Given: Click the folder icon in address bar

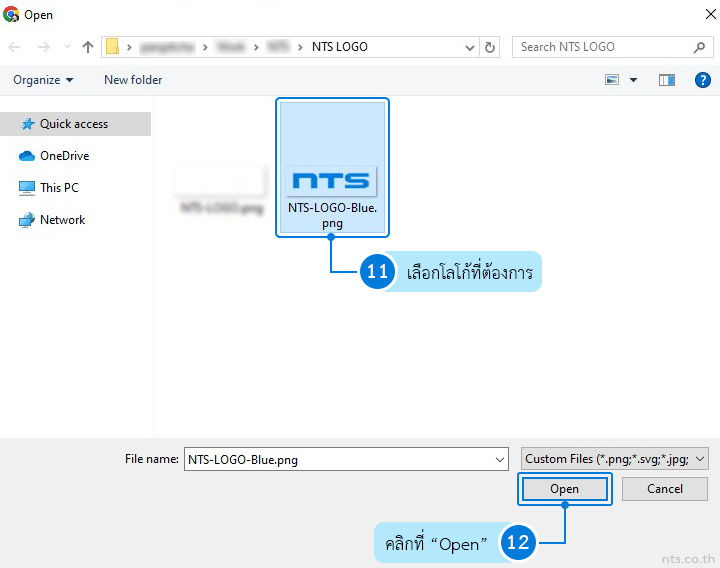Looking at the screenshot, I should coord(112,47).
